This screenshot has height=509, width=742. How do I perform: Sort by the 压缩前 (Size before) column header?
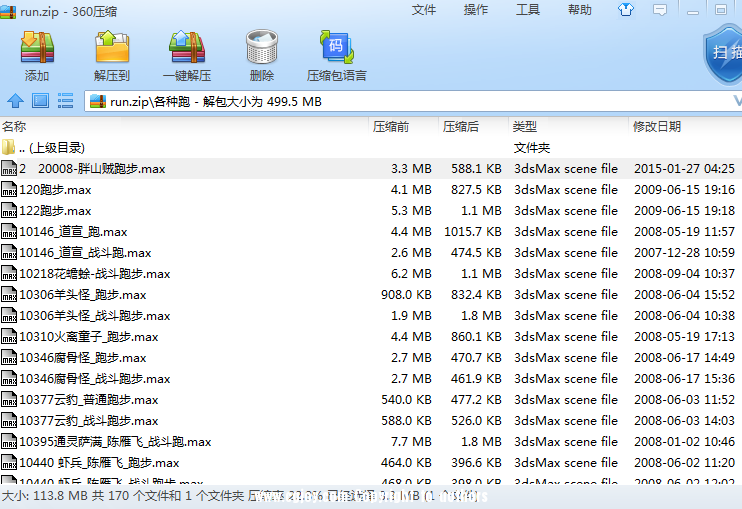[x=391, y=127]
